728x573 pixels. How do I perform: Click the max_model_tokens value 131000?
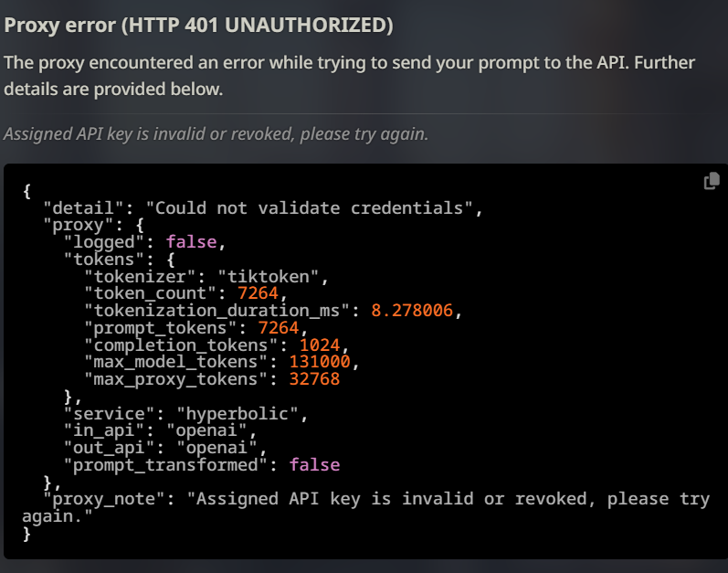pyautogui.click(x=320, y=362)
